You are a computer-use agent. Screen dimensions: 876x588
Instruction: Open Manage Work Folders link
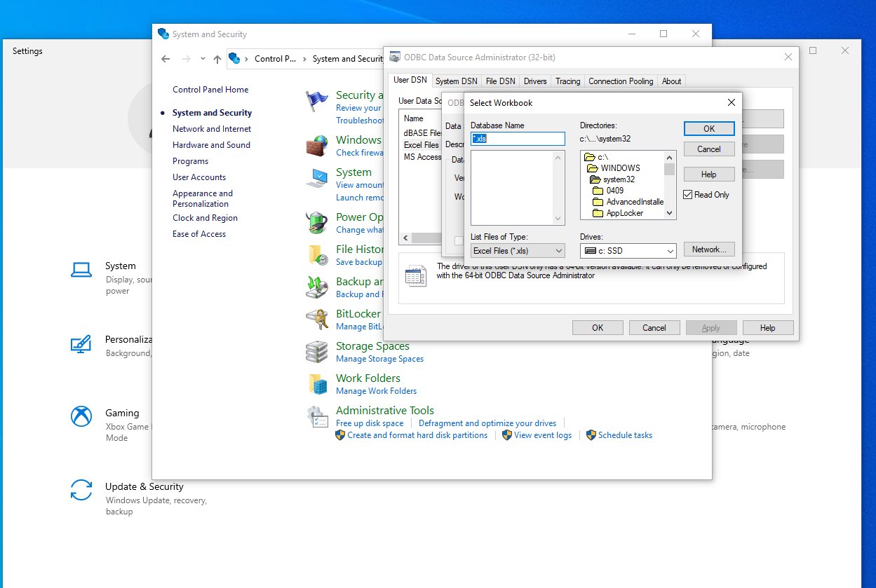coord(376,391)
